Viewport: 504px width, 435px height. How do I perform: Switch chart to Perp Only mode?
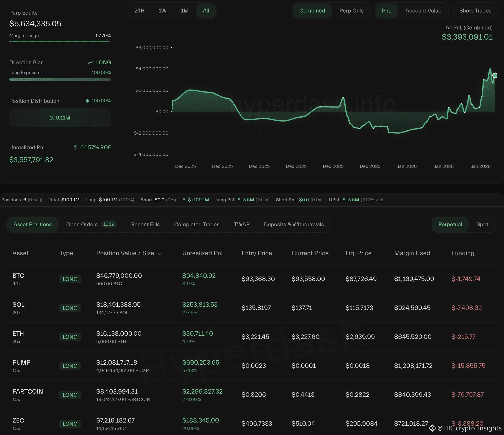(351, 11)
